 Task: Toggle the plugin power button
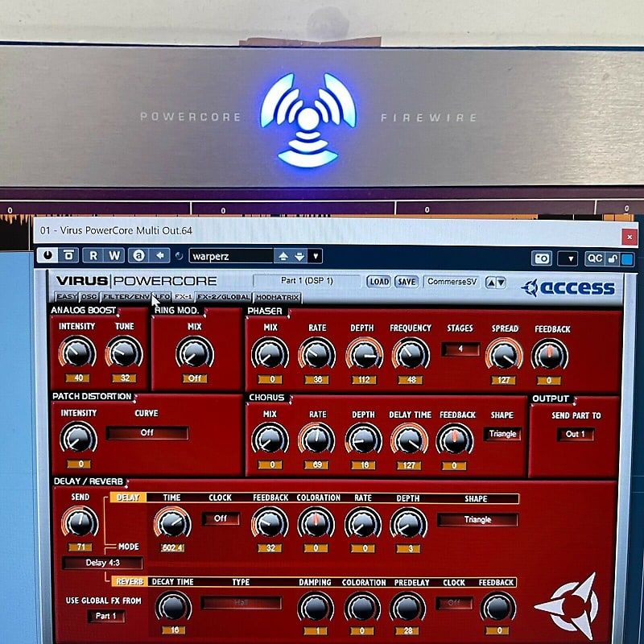[48, 254]
